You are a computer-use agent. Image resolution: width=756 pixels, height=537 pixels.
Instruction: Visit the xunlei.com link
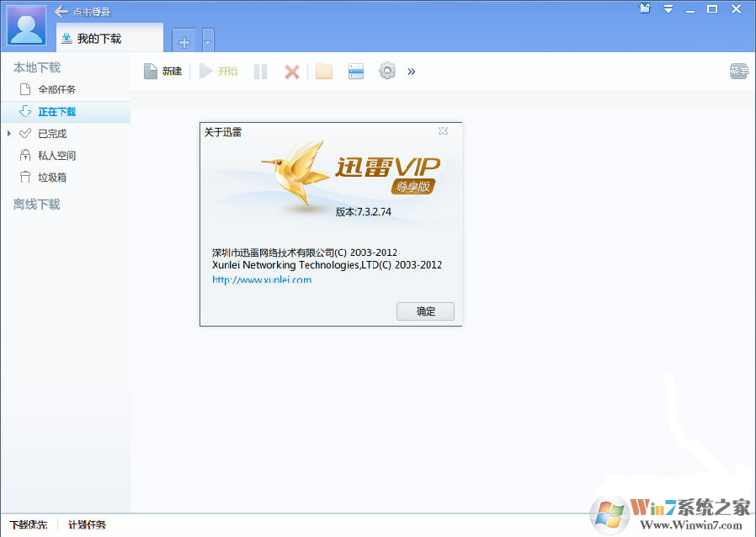(263, 279)
